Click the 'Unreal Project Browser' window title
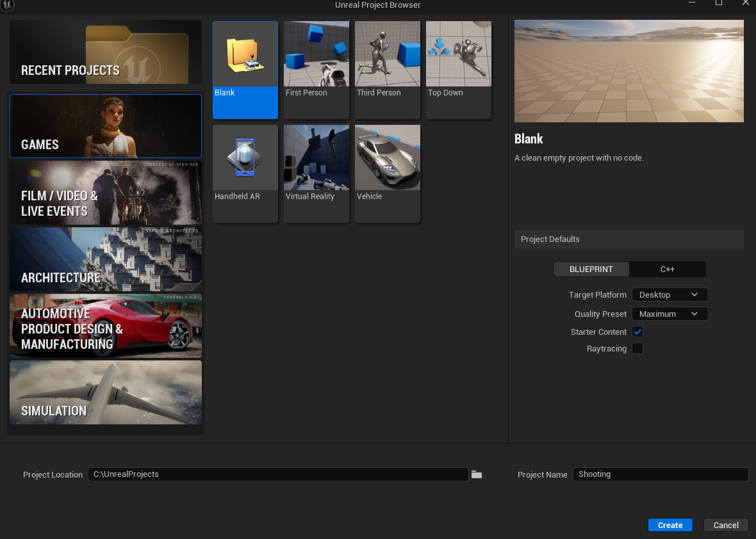 (378, 5)
